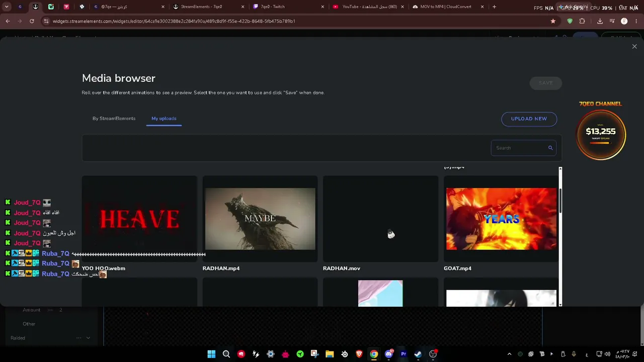Viewport: 644px width, 362px height.
Task: Open a new browser tab
Action: tap(494, 7)
